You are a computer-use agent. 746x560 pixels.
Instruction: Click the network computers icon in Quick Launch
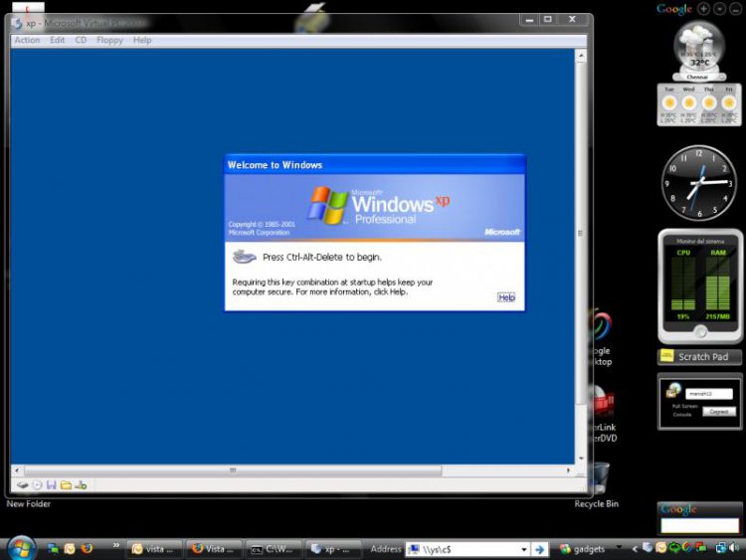(54, 549)
